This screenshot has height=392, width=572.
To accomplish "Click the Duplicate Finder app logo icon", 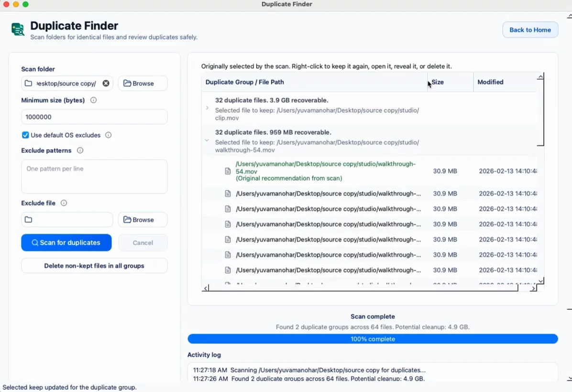I will pos(18,29).
